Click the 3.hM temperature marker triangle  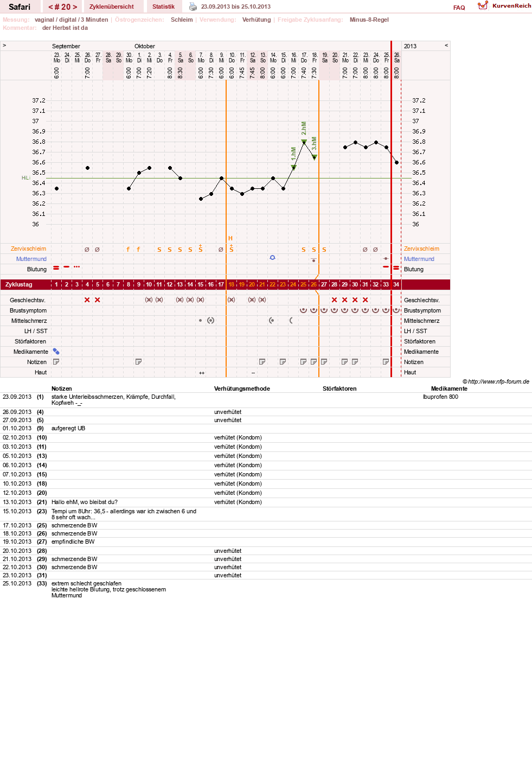(x=315, y=157)
